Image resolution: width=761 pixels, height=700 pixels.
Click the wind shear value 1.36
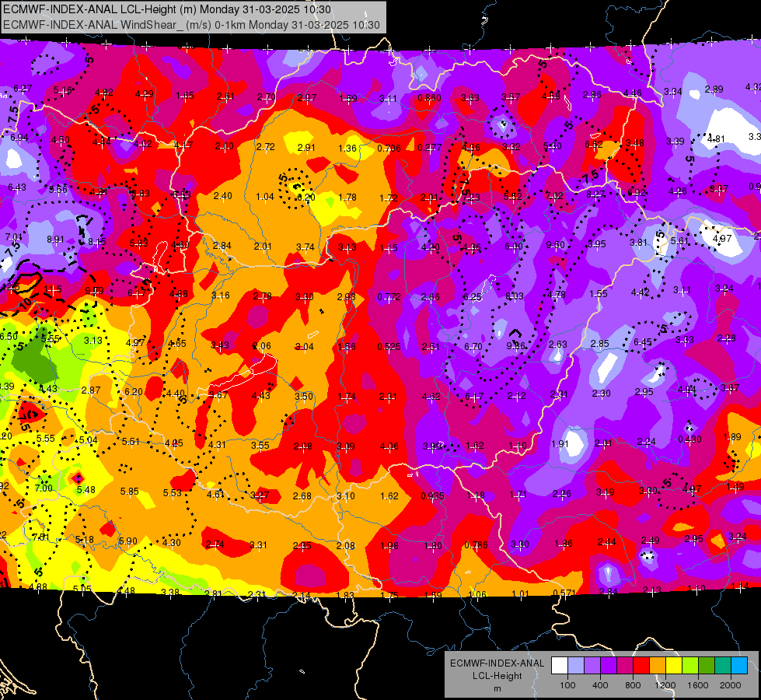pos(347,148)
